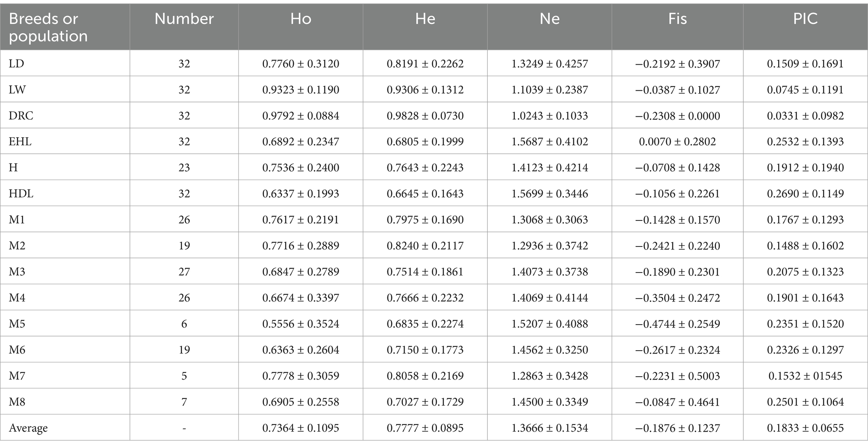Select He value 0.9828 ± 0.0730
The width and height of the screenshot is (868, 448).
click(x=425, y=115)
